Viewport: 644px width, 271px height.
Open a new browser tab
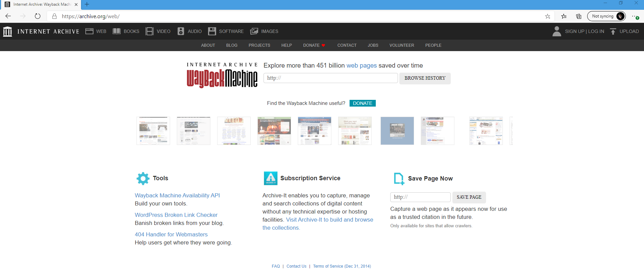(x=87, y=4)
